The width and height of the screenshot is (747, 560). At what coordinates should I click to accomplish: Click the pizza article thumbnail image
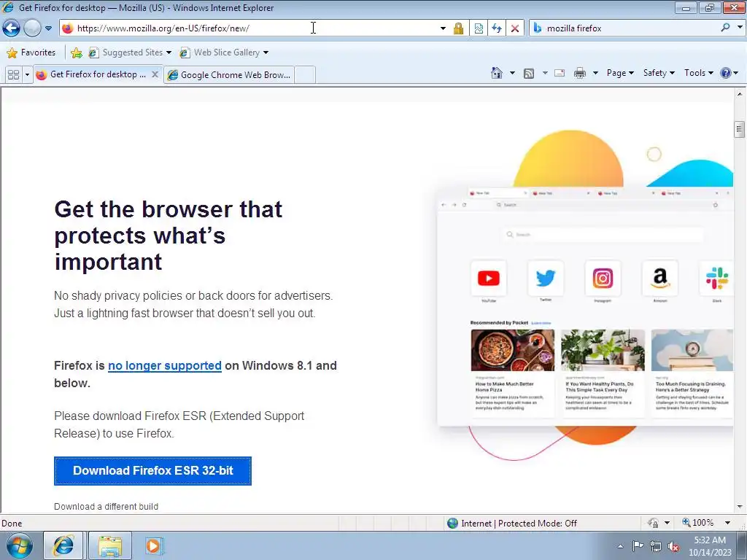[x=513, y=350]
